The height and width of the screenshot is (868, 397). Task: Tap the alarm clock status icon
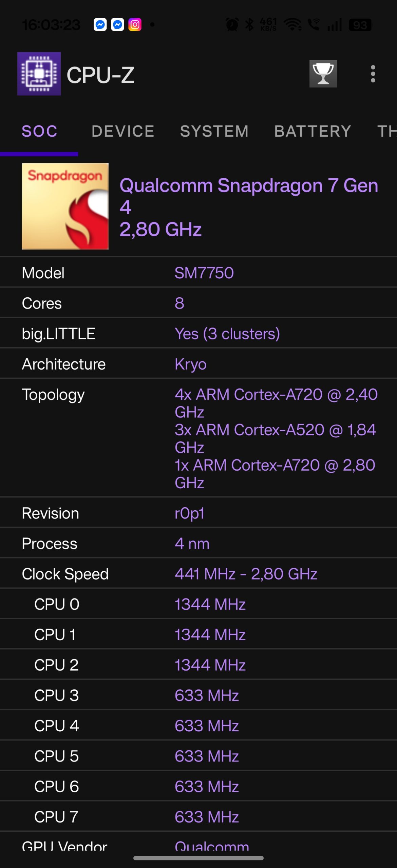tap(232, 25)
